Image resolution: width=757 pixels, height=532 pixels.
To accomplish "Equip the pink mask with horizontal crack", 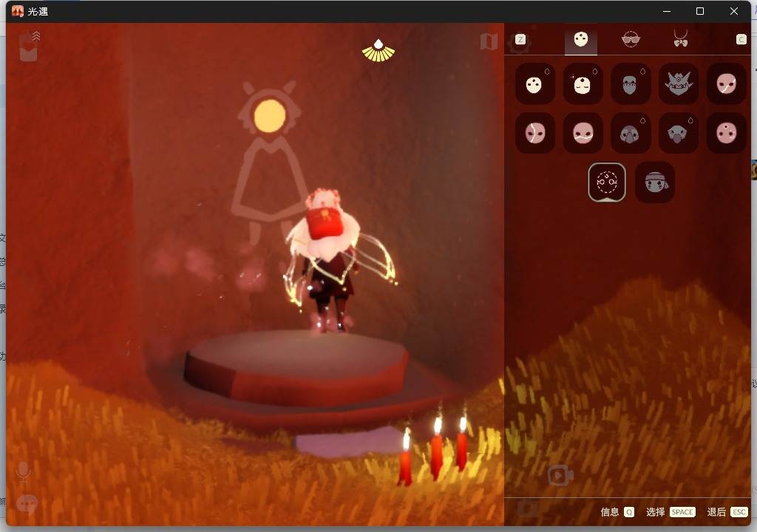I will pos(583,133).
